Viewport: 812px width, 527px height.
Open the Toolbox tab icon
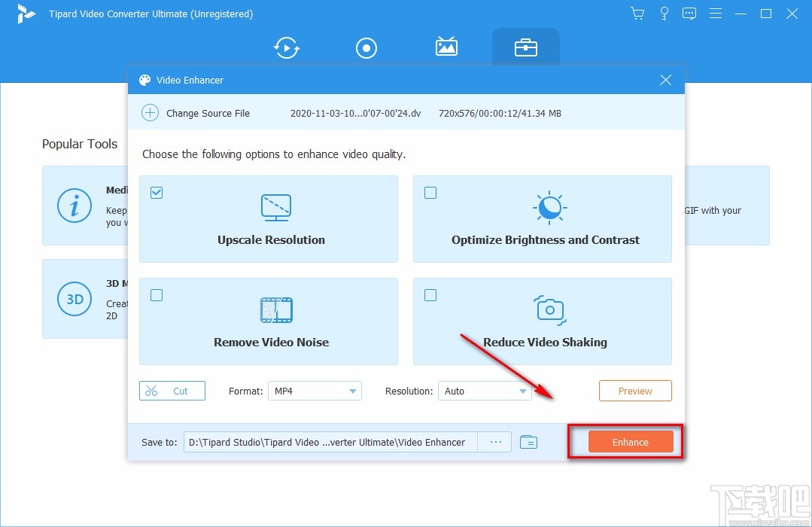click(x=526, y=47)
